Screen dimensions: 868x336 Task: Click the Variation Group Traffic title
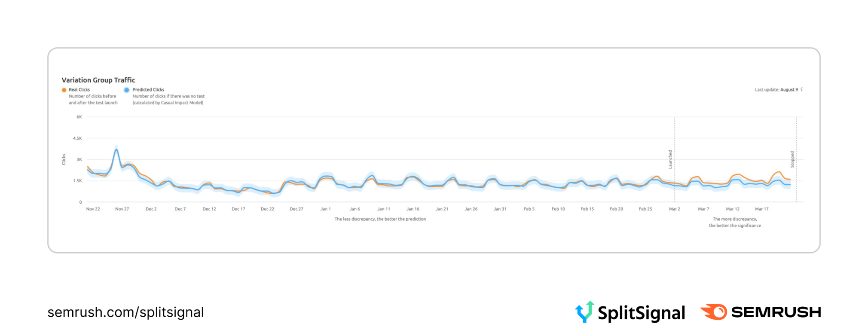(98, 80)
